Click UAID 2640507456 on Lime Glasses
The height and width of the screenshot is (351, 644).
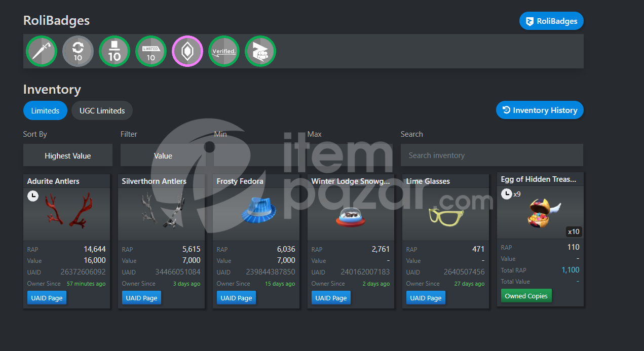[x=464, y=272]
